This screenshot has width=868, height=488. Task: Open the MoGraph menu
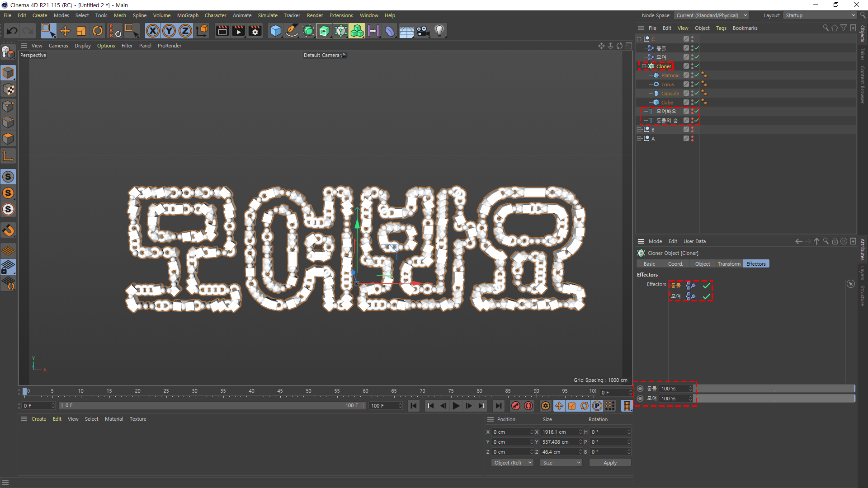pos(187,15)
